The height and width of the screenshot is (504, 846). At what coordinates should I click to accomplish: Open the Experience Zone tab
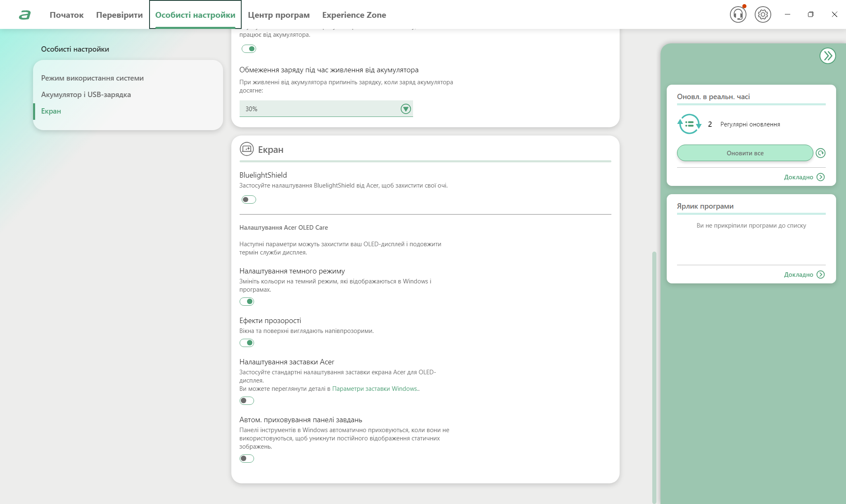pos(354,15)
